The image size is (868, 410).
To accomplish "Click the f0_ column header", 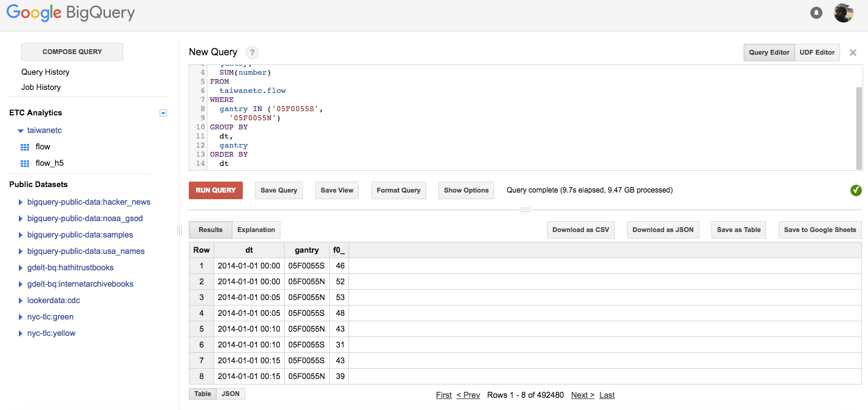I will (339, 250).
